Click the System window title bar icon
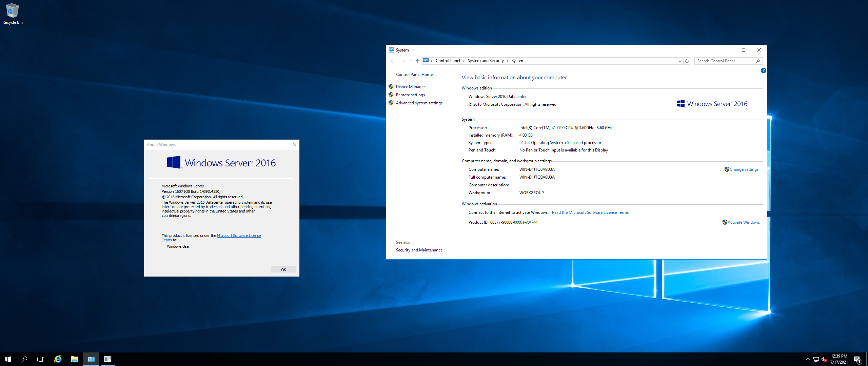This screenshot has height=366, width=868. [x=392, y=50]
